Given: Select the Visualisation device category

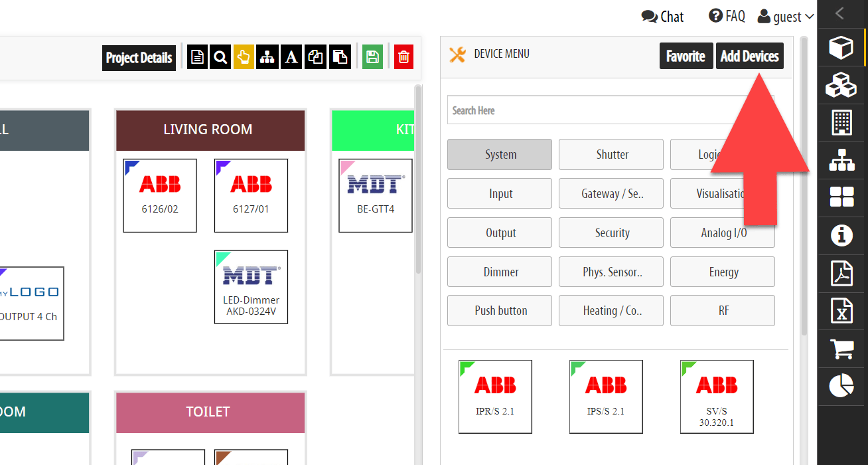Looking at the screenshot, I should click(723, 194).
